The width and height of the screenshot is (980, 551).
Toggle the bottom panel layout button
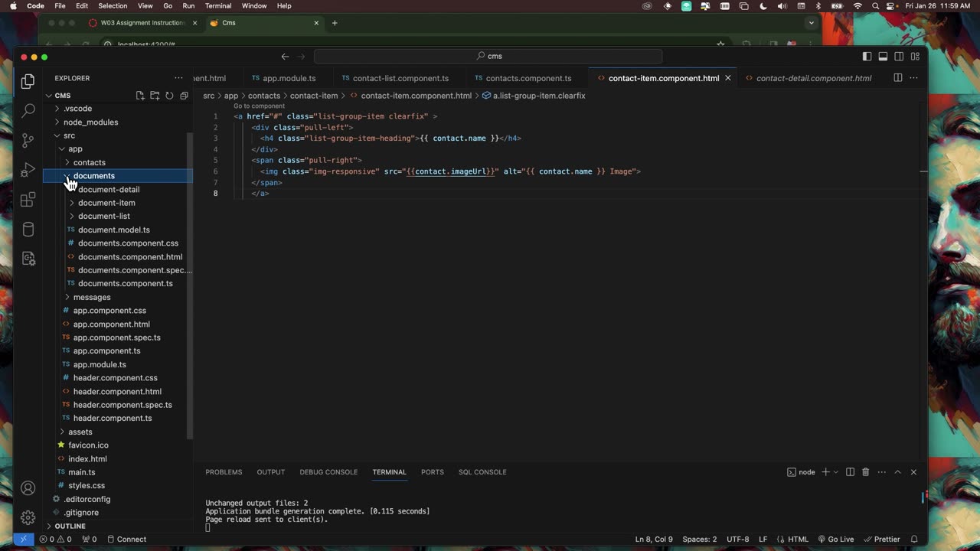coord(883,56)
